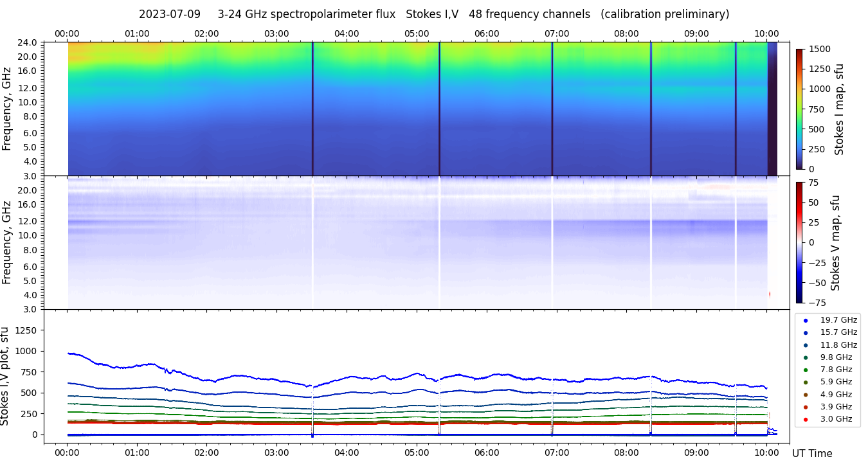
Task: Click the 5.9 GHz legend marker
Action: (806, 382)
